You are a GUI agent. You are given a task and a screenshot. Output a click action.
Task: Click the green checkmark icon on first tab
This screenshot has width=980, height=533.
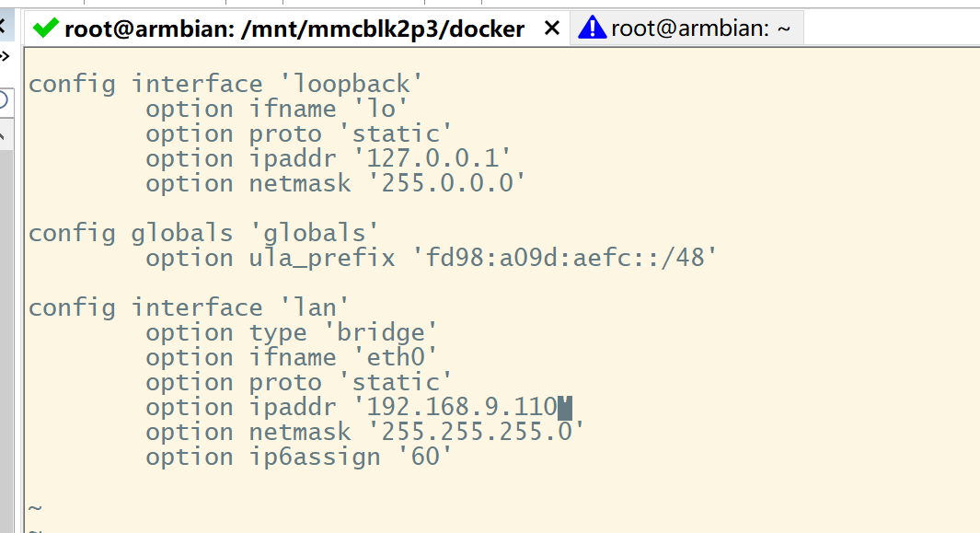click(44, 29)
